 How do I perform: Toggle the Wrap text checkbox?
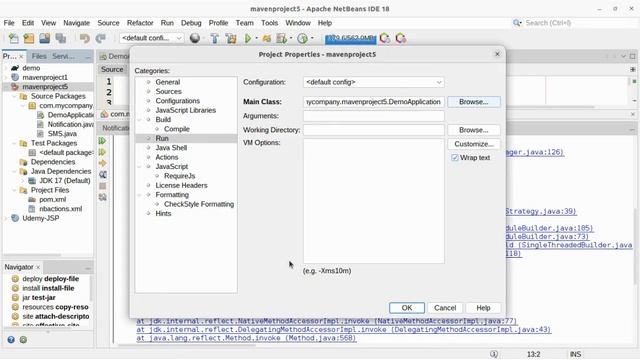455,158
